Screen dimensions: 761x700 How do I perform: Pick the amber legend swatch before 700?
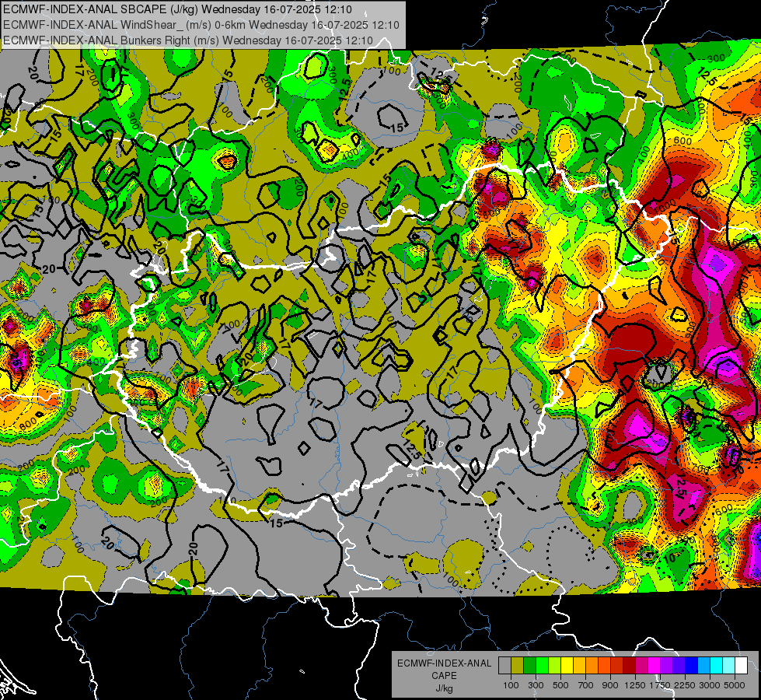[579, 666]
